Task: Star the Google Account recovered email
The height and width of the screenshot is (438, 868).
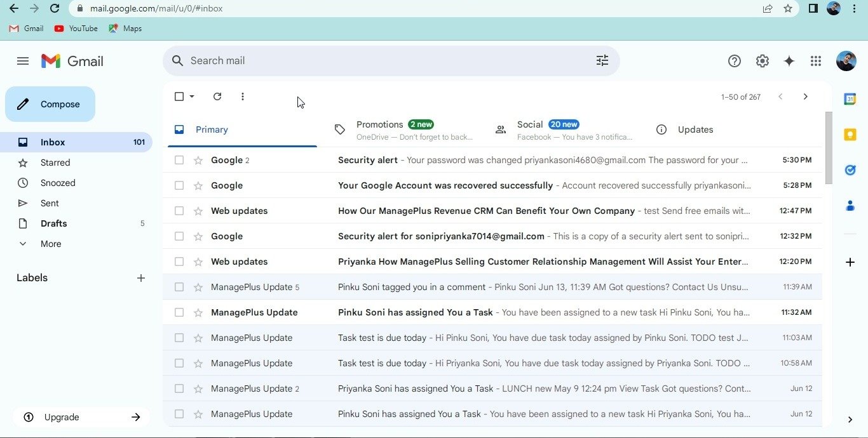Action: 198,185
